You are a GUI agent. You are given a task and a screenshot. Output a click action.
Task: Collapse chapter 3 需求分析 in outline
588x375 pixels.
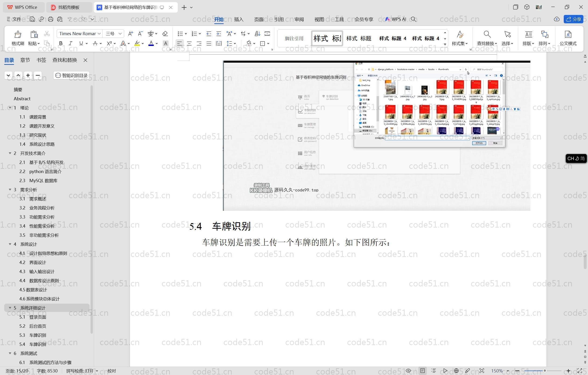coord(10,190)
